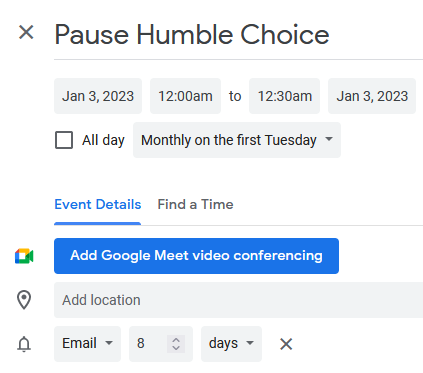Change the 12:30am end time

285,96
